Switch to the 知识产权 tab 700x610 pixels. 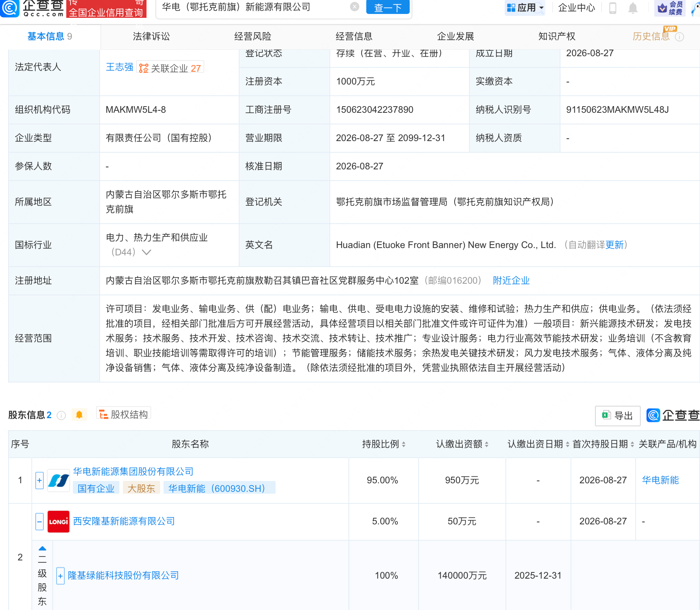[557, 36]
